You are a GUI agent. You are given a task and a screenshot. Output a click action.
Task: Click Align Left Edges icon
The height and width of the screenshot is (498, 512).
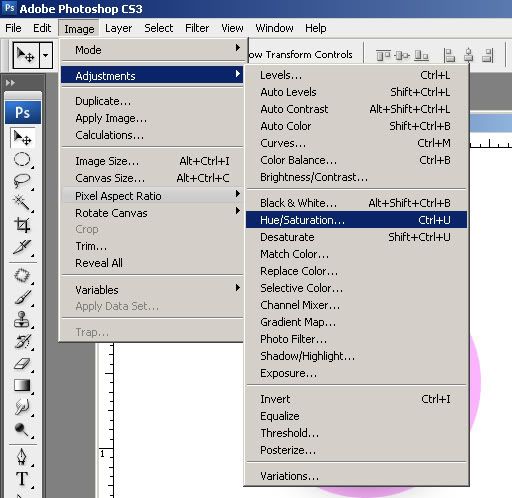click(x=449, y=55)
